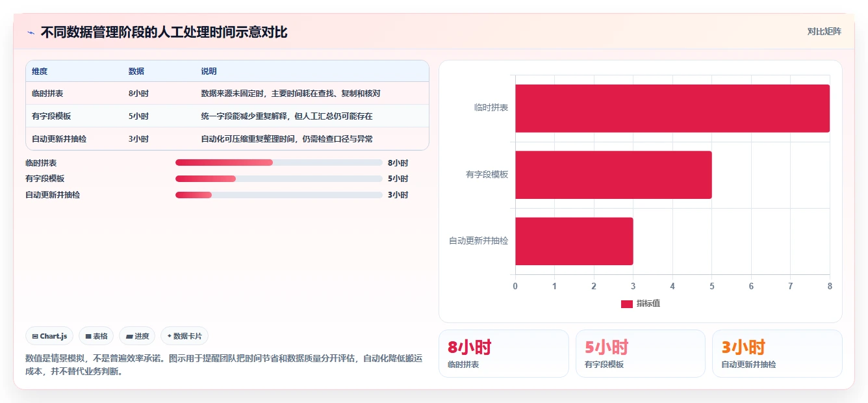Toggle the 指标值 legend swatch

click(626, 304)
